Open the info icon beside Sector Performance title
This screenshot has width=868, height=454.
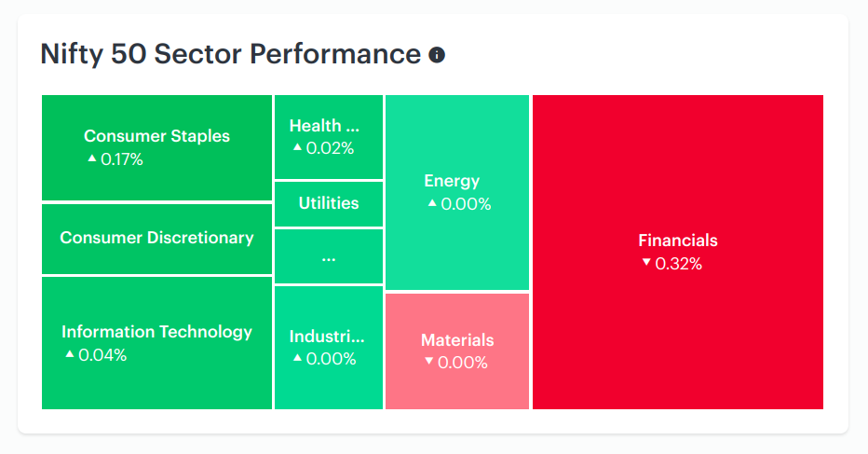(x=437, y=55)
